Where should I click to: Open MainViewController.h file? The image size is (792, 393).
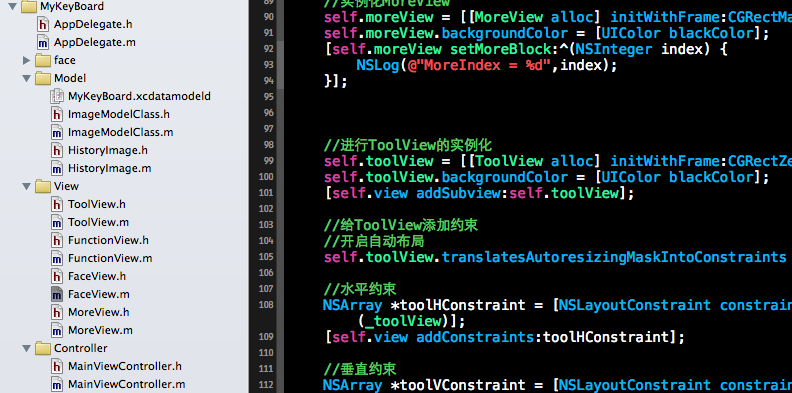125,367
